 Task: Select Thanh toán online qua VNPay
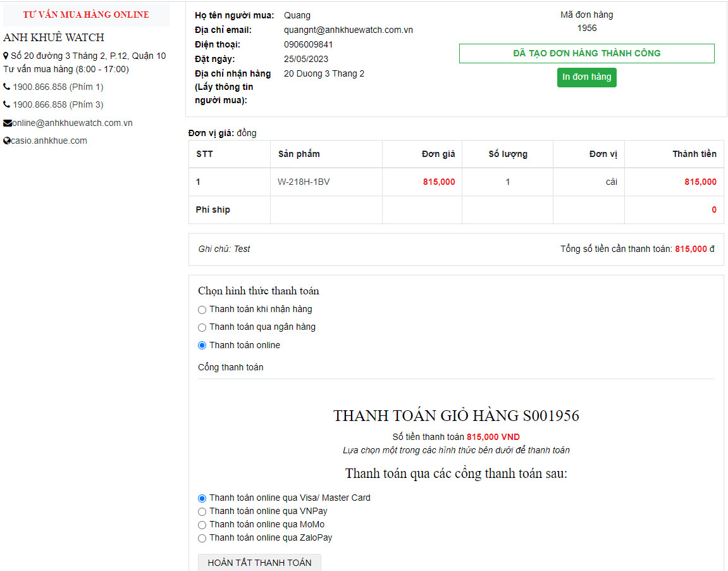pyautogui.click(x=202, y=512)
